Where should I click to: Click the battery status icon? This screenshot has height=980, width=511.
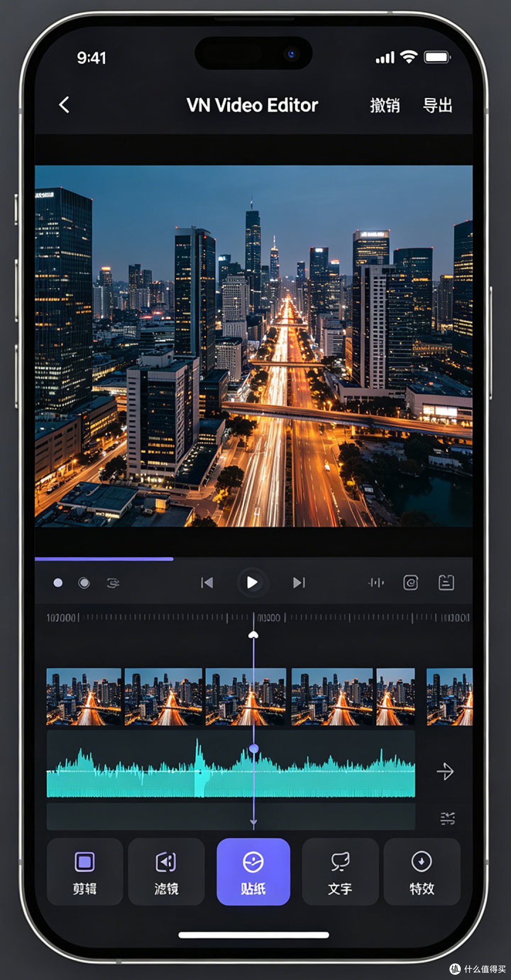pyautogui.click(x=437, y=57)
